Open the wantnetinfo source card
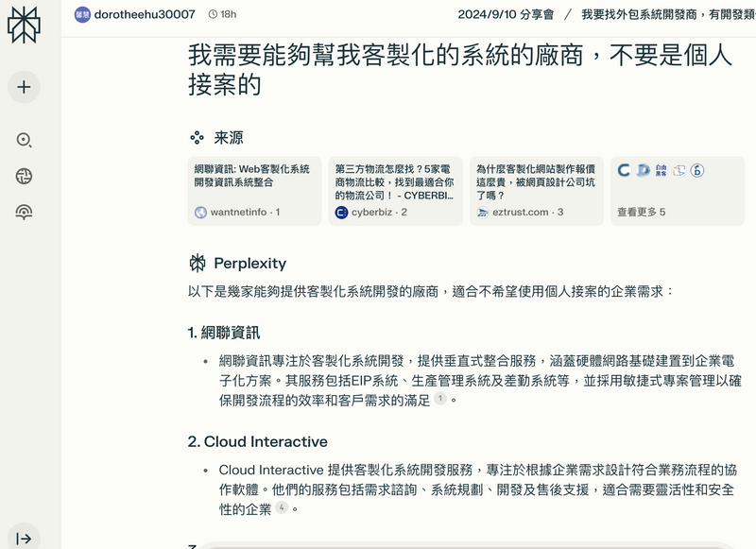 point(254,190)
